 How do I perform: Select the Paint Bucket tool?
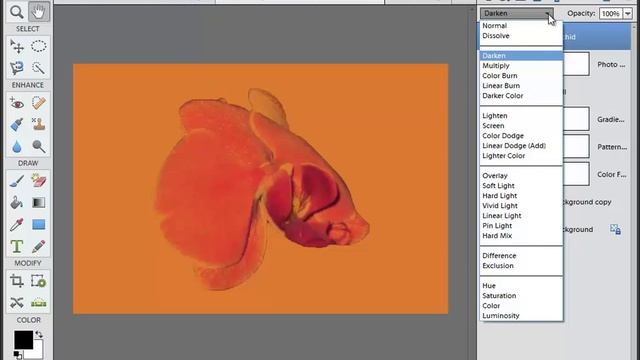[x=17, y=202]
